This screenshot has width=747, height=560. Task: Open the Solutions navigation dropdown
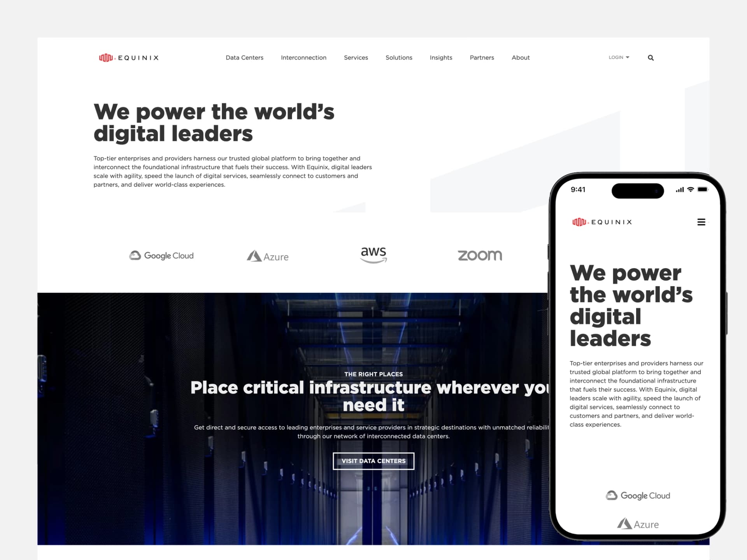coord(399,58)
